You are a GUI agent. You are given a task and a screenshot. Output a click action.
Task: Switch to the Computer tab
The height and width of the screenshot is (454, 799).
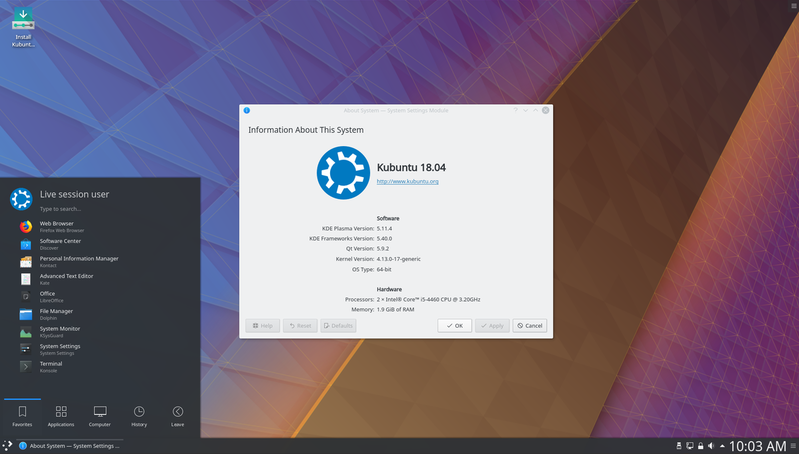pyautogui.click(x=100, y=416)
